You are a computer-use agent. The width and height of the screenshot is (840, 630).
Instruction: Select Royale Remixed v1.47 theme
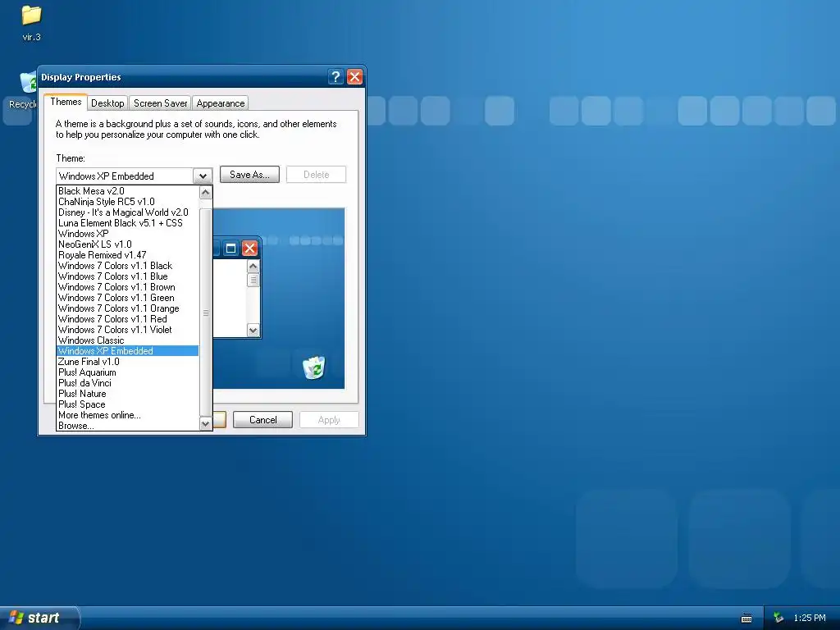point(127,255)
